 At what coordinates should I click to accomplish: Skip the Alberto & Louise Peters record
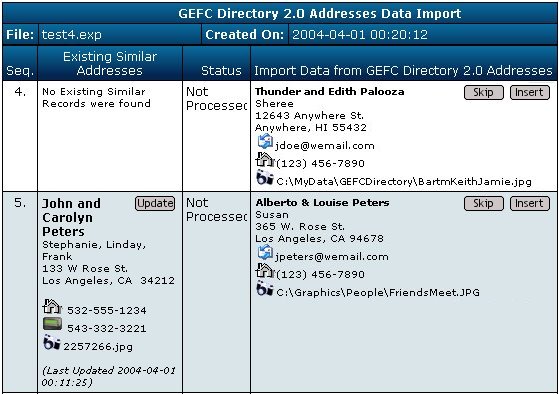pyautogui.click(x=483, y=203)
